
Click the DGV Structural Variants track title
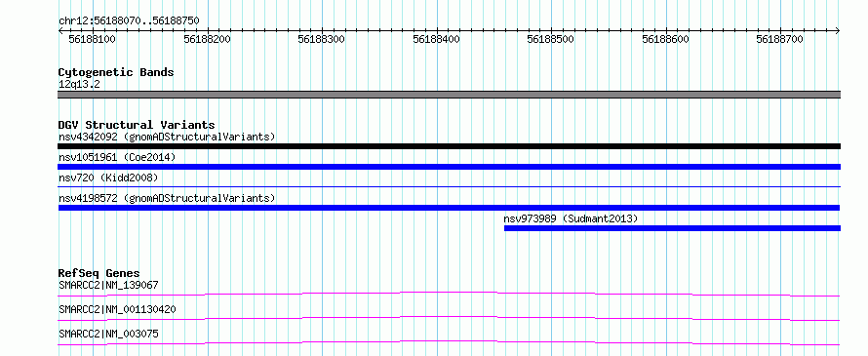point(137,125)
